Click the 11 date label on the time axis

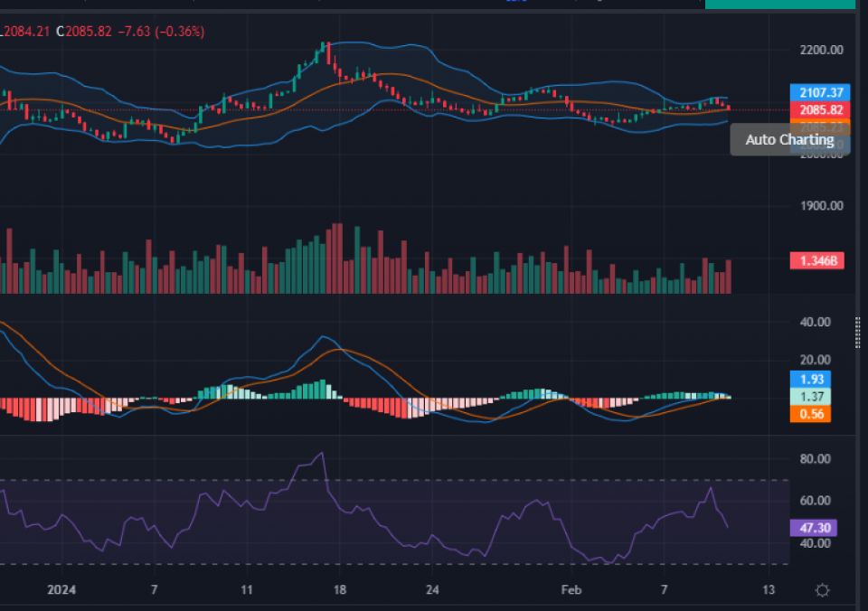247,590
